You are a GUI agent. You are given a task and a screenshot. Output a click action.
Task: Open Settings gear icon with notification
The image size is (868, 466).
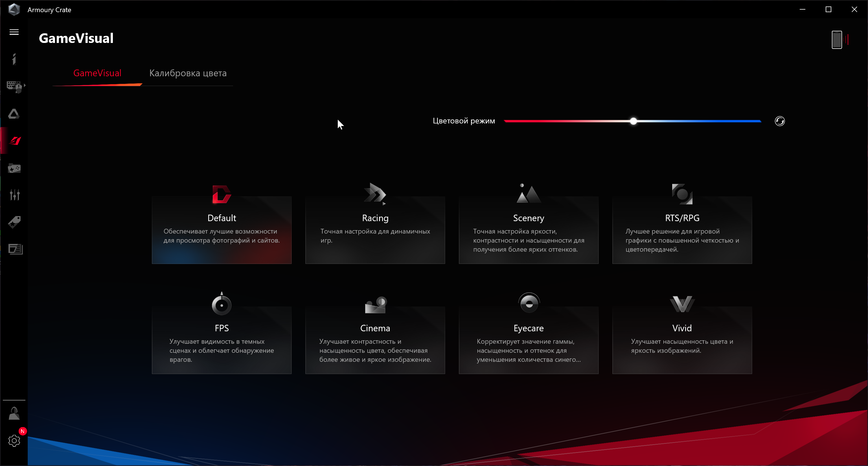point(14,440)
